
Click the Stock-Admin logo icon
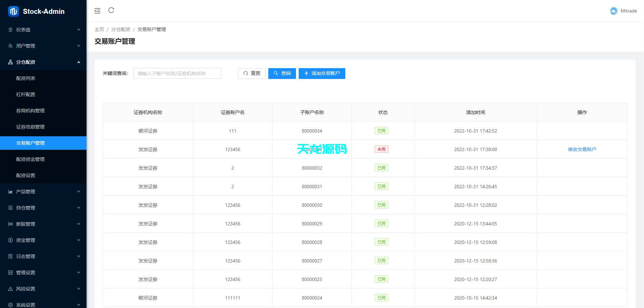(14, 11)
